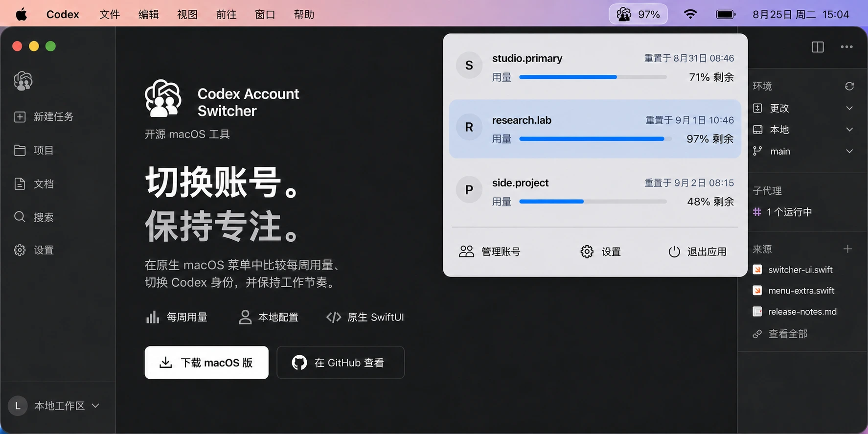Open the Apple menu
Image resolution: width=868 pixels, height=434 pixels.
pos(21,14)
